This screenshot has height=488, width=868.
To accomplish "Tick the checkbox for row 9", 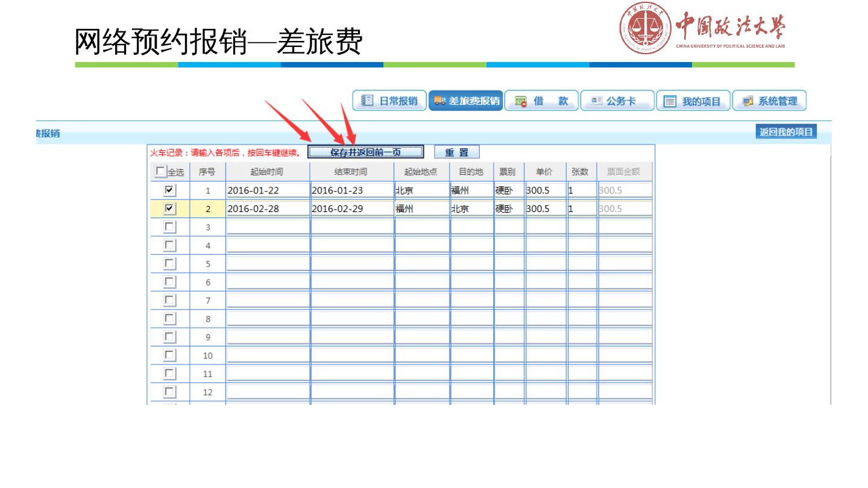I will pos(169,337).
